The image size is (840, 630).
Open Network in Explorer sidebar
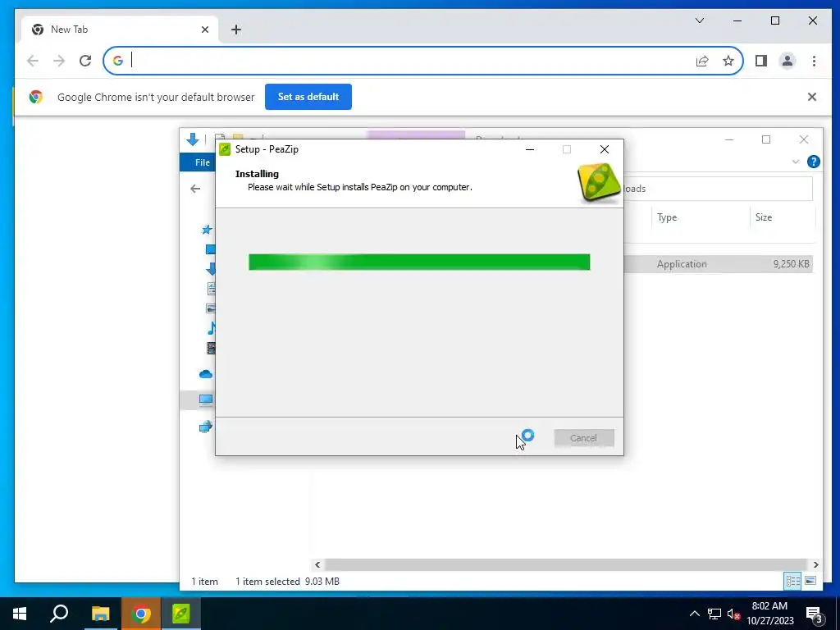tap(206, 427)
